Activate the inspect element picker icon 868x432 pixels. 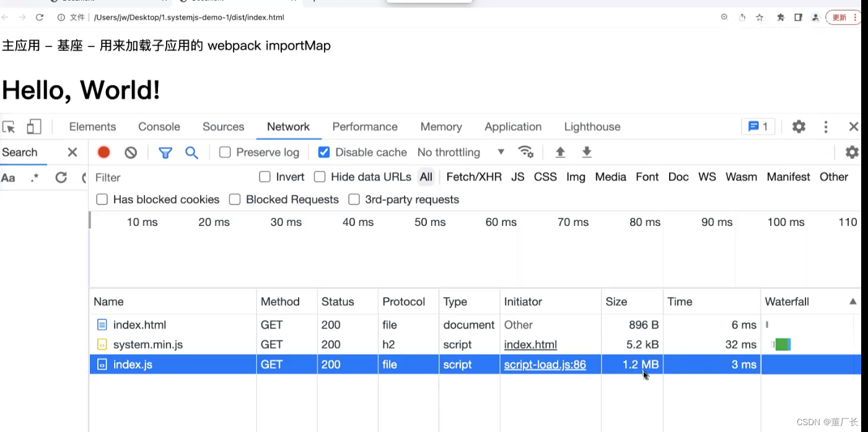point(9,127)
